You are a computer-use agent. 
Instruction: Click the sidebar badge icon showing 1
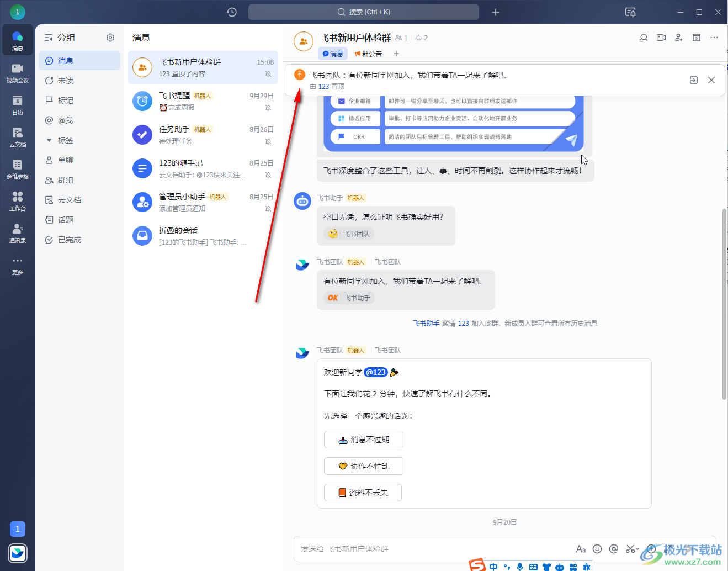click(18, 529)
